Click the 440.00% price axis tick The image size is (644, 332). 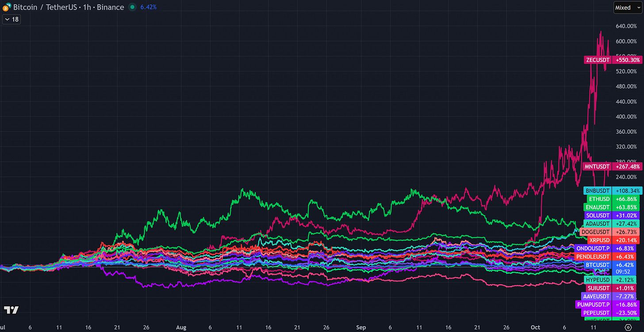pos(625,101)
